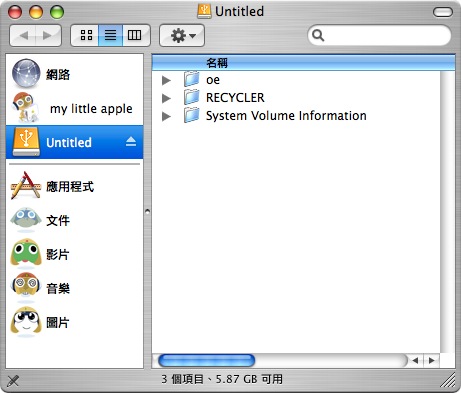The height and width of the screenshot is (393, 461).
Task: Click the 應用程式 sidebar label
Action: pyautogui.click(x=70, y=186)
